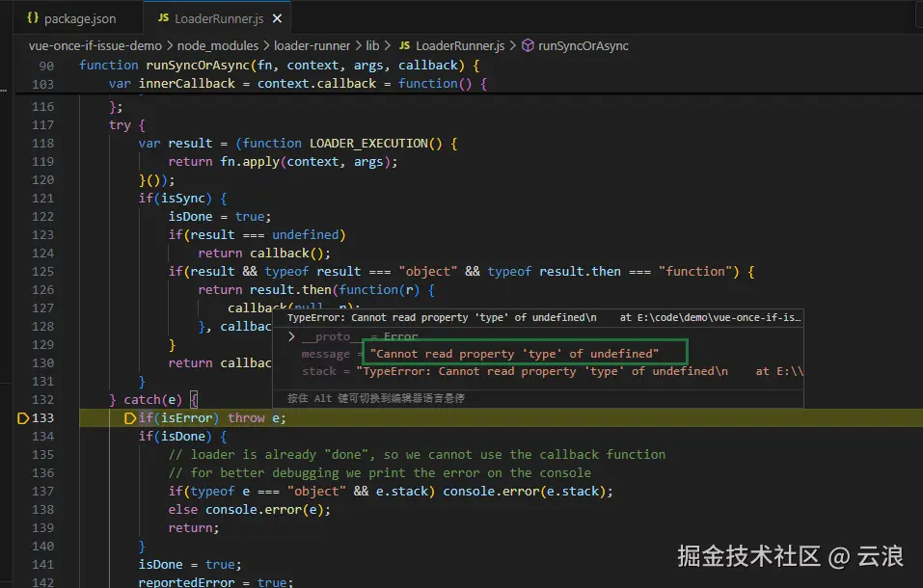
Task: Click sticky scroll line 103 innerCallback header
Action: tap(298, 84)
